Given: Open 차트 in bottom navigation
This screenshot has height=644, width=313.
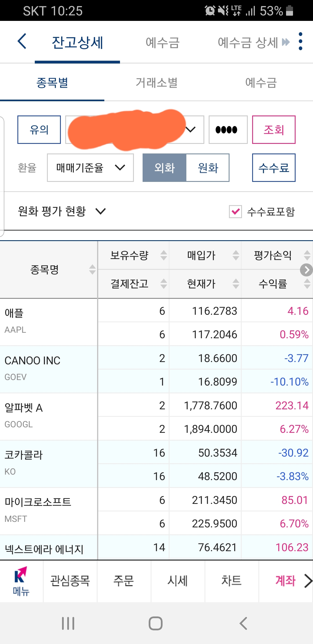Looking at the screenshot, I should tap(232, 581).
